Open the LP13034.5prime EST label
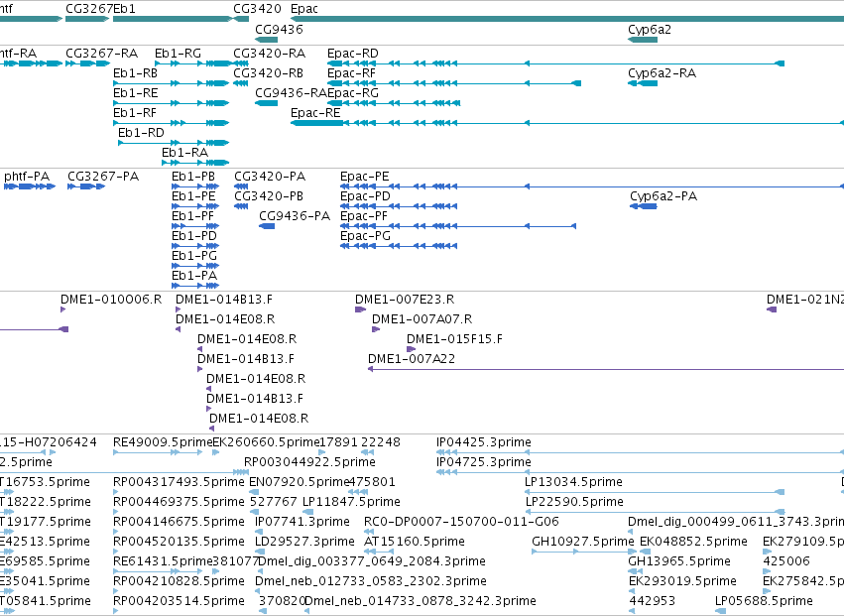Viewport: 844px width, 616px height. click(574, 482)
